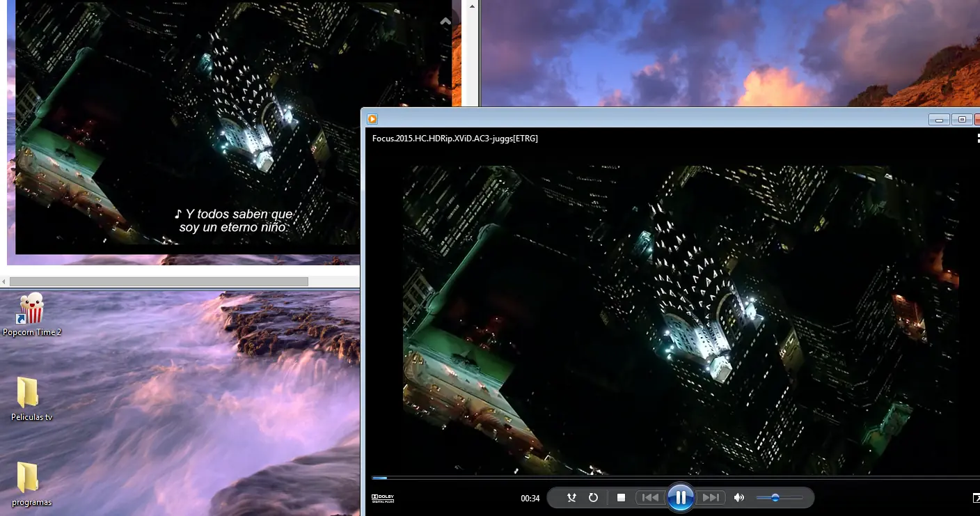Open the Popcorn Time 2 shortcut
The image size is (980, 516).
coord(32,315)
